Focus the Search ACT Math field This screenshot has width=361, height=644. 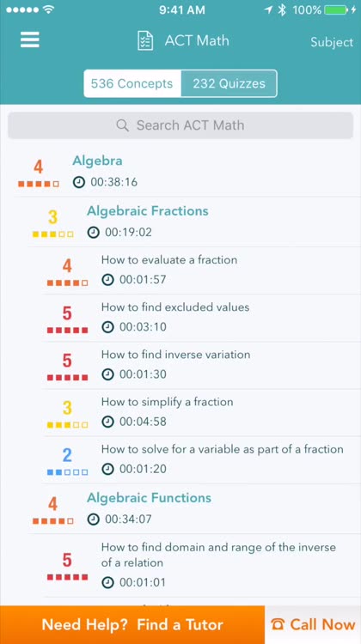(x=180, y=125)
